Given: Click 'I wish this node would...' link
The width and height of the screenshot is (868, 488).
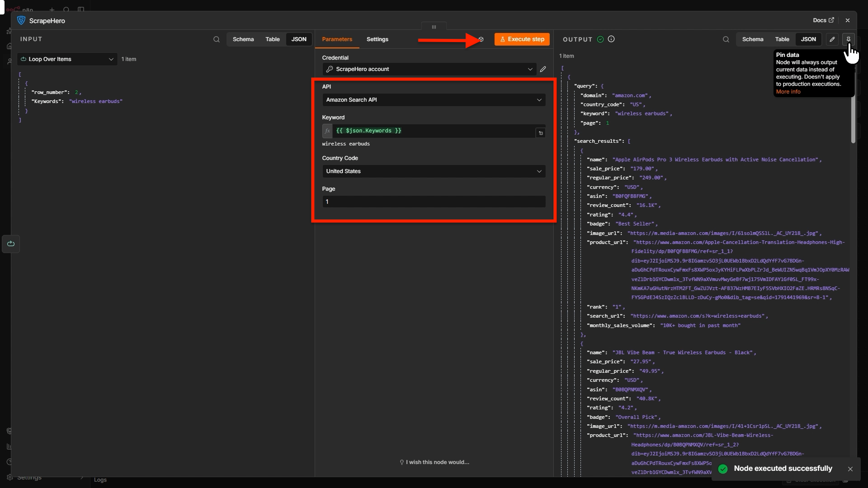Looking at the screenshot, I should click(437, 462).
